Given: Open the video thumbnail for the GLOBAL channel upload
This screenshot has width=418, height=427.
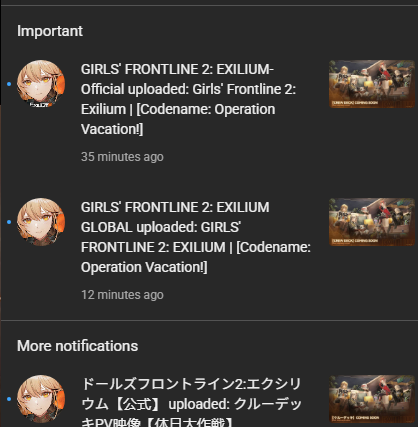Looking at the screenshot, I should (x=372, y=222).
